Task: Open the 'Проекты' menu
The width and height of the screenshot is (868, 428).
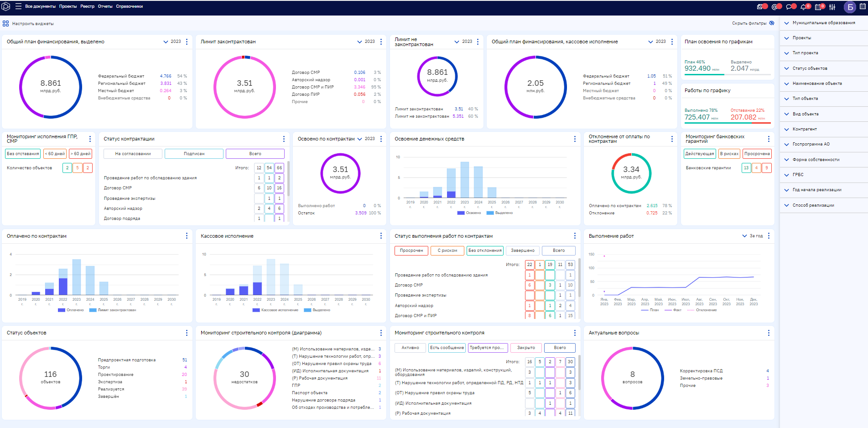Action: pyautogui.click(x=68, y=6)
